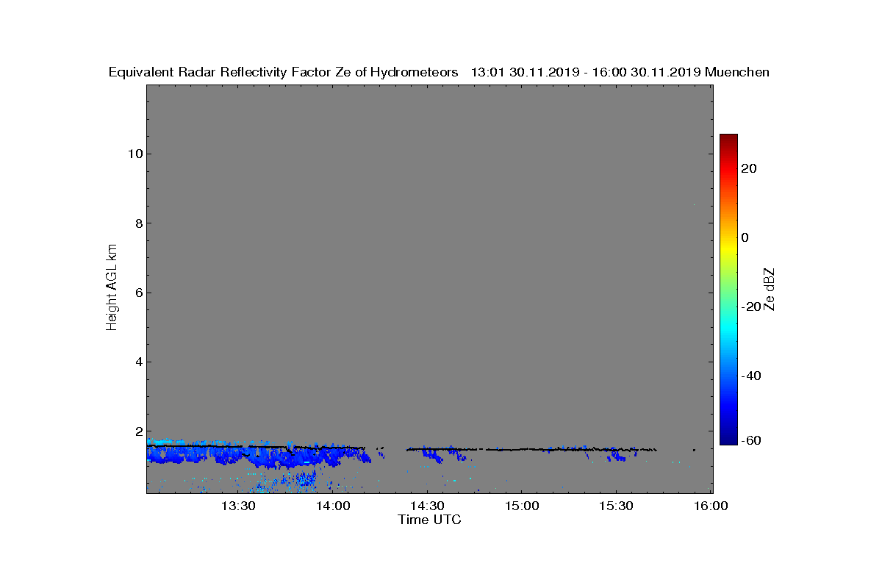Viewport: 882px width, 588px height.
Task: Click the 15:00 time tick label
Action: point(521,506)
